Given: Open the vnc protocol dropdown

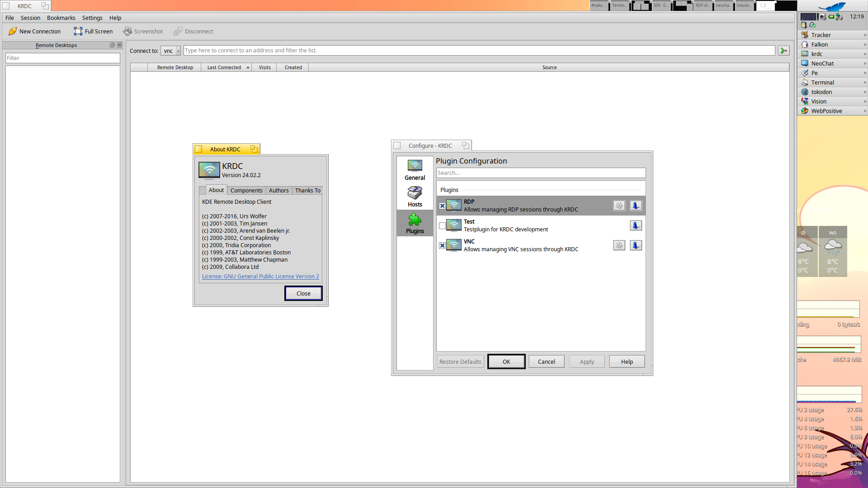Looking at the screenshot, I should click(171, 51).
